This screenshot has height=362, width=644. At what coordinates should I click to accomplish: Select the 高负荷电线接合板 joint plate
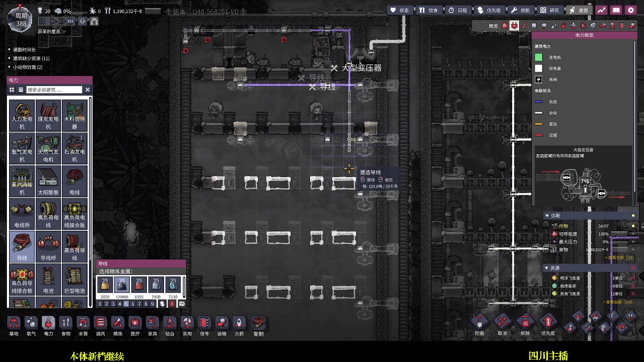tap(74, 213)
